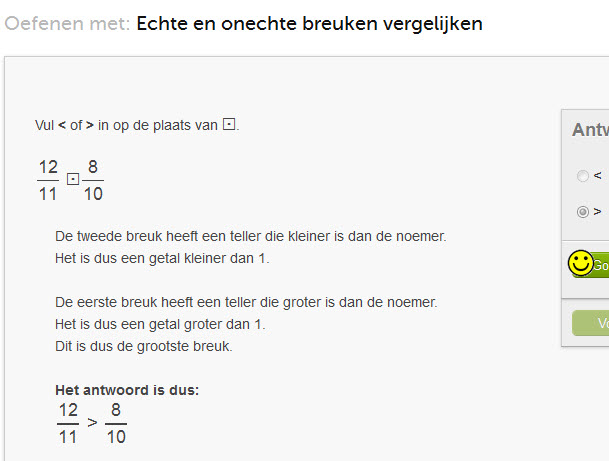Click the sentence 'De eerste breuk heeft een teller…'
Screen dimensions: 609x461
click(246, 302)
